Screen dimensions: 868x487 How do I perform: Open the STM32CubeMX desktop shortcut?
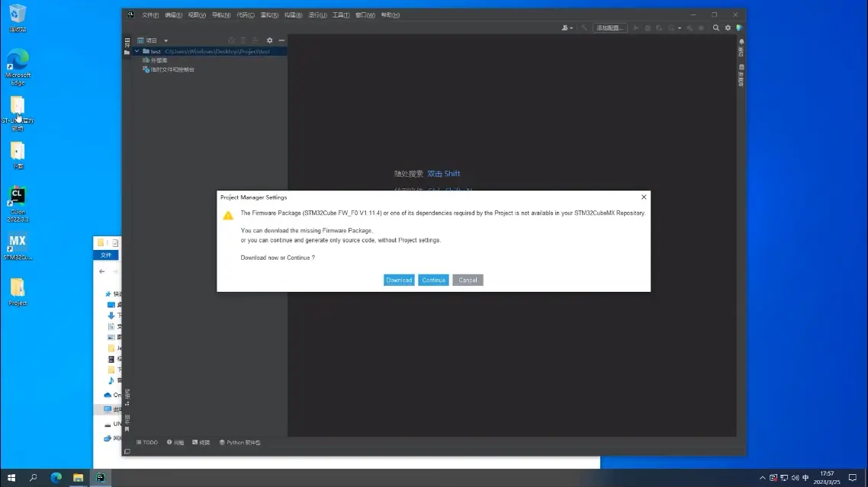tap(18, 247)
